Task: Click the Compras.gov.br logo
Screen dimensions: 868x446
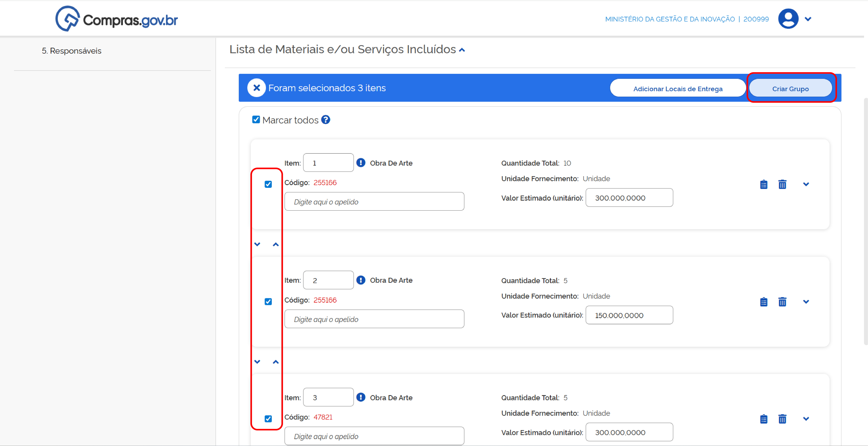Action: click(x=117, y=19)
